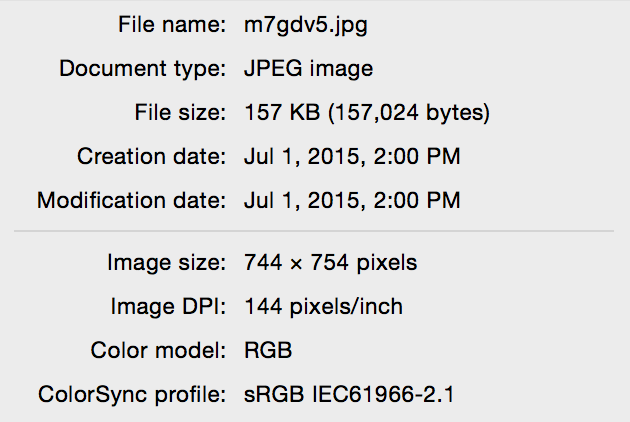630x422 pixels.
Task: Click the file name m7gdv5.jpg
Action: [x=306, y=26]
